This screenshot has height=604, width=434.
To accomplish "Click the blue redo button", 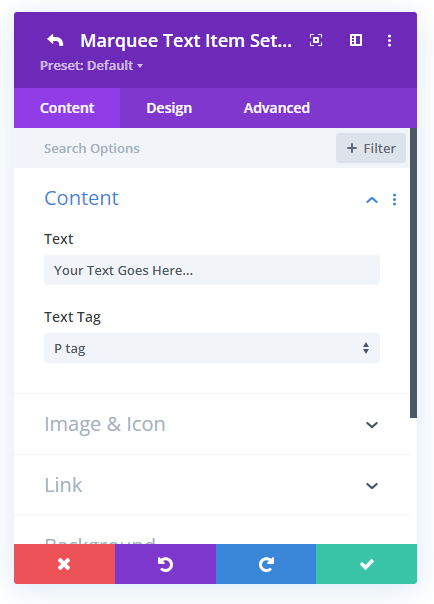I will pos(266,564).
